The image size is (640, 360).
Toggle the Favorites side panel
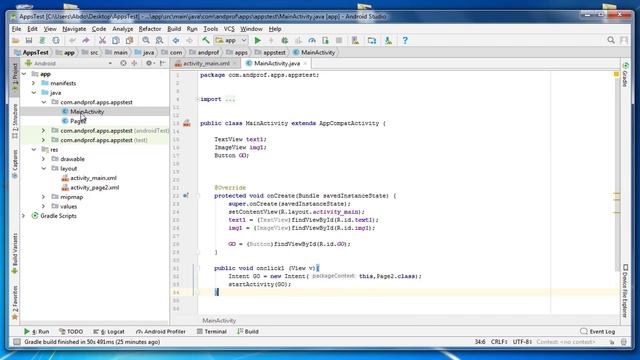(15, 302)
